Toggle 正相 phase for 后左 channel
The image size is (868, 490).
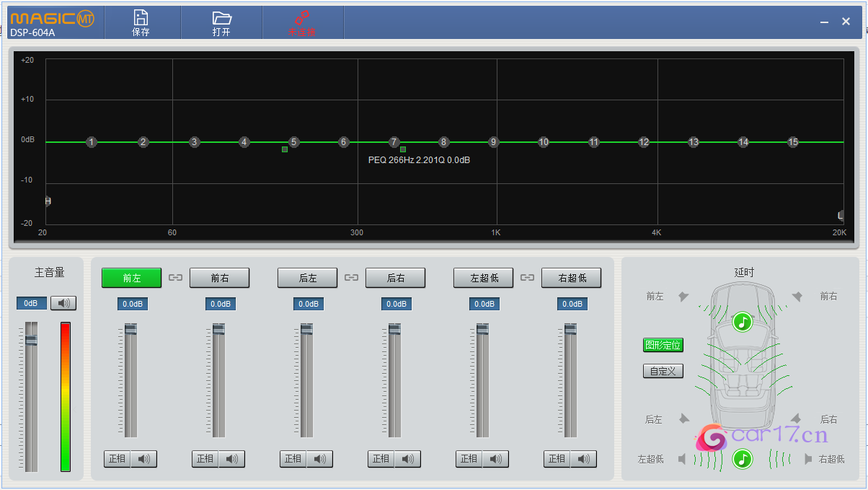point(293,458)
